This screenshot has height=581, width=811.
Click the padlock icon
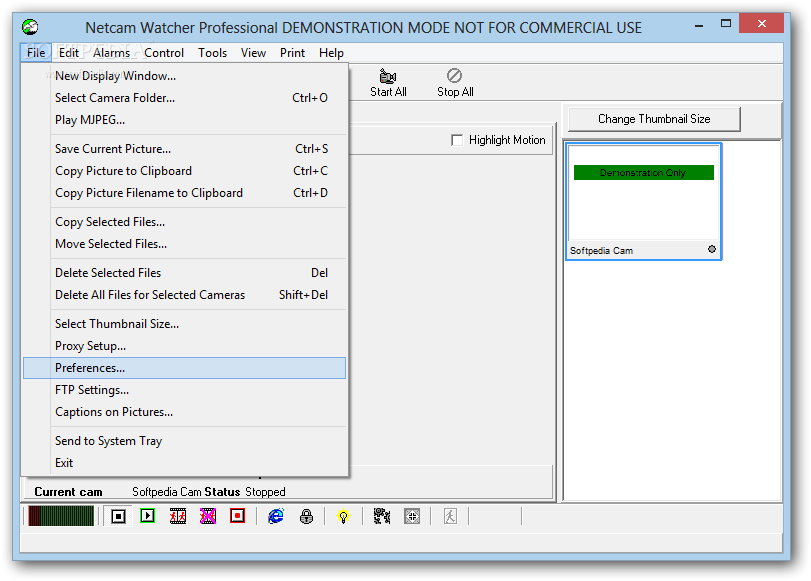(x=307, y=516)
